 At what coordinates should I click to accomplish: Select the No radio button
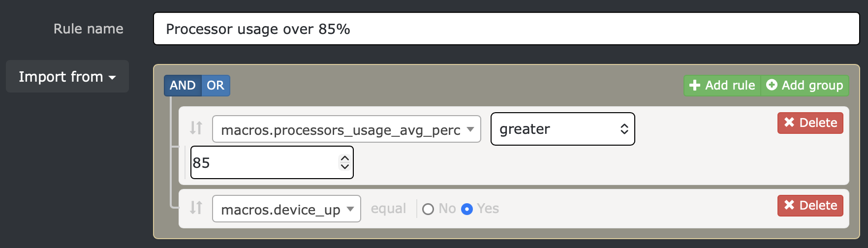[428, 209]
